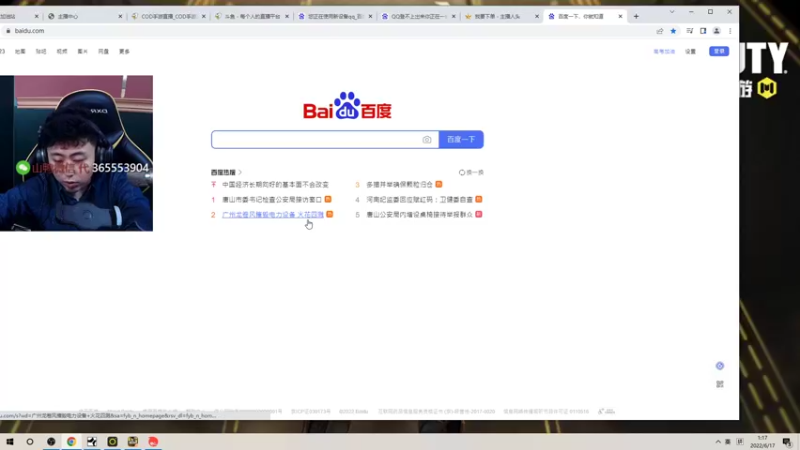Switch to the QQ登不上 tab
The width and height of the screenshot is (800, 450).
pyautogui.click(x=417, y=16)
